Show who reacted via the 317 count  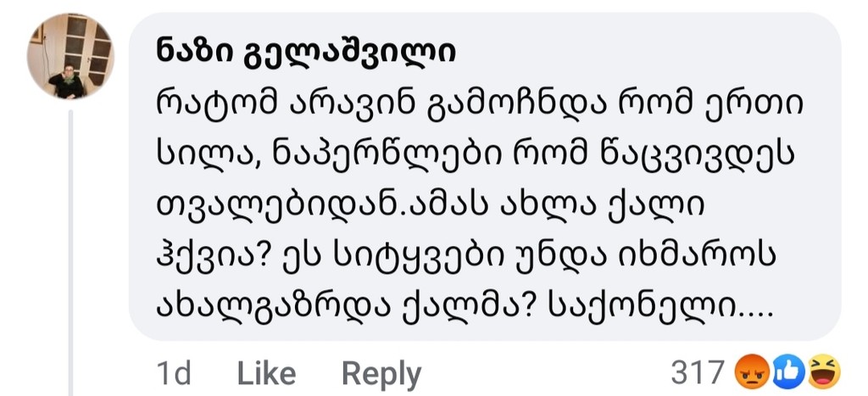tap(698, 372)
